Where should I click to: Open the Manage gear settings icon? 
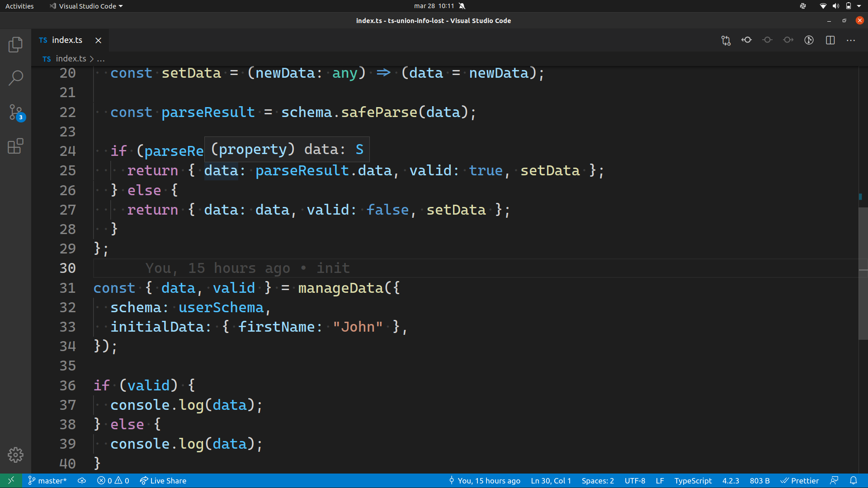point(15,455)
